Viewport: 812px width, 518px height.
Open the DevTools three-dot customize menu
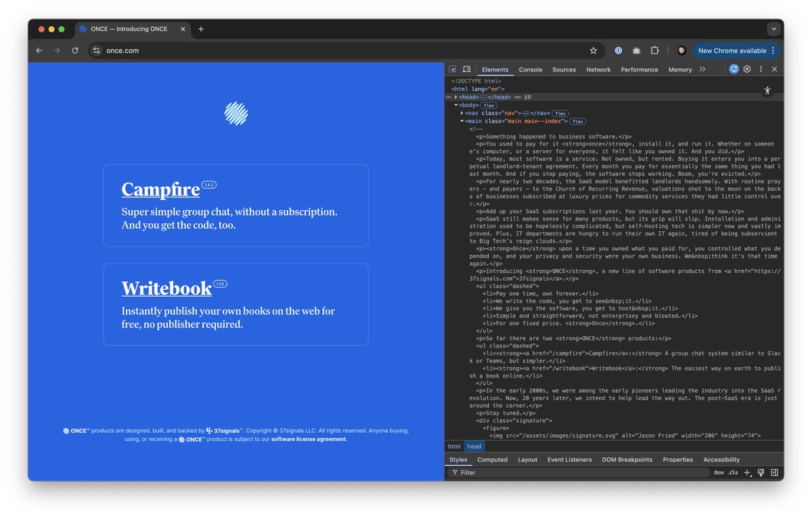click(761, 69)
